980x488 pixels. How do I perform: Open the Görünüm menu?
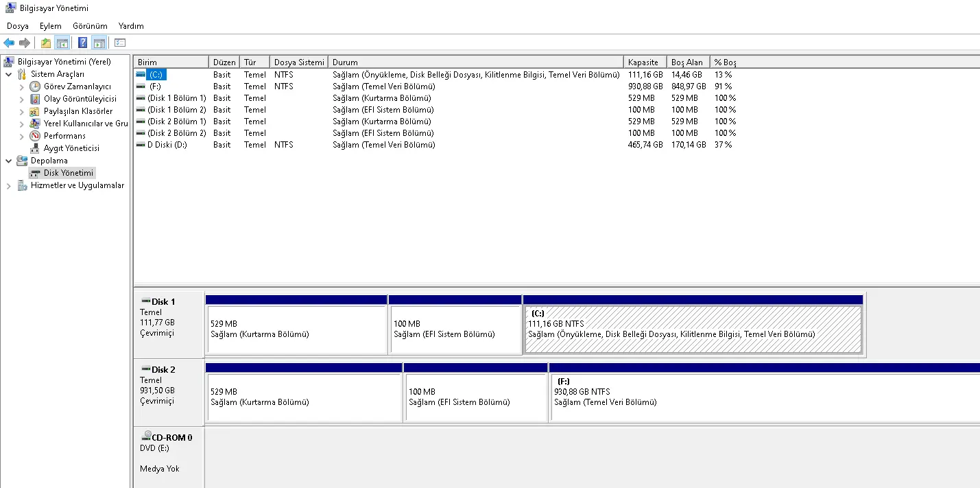pos(90,26)
